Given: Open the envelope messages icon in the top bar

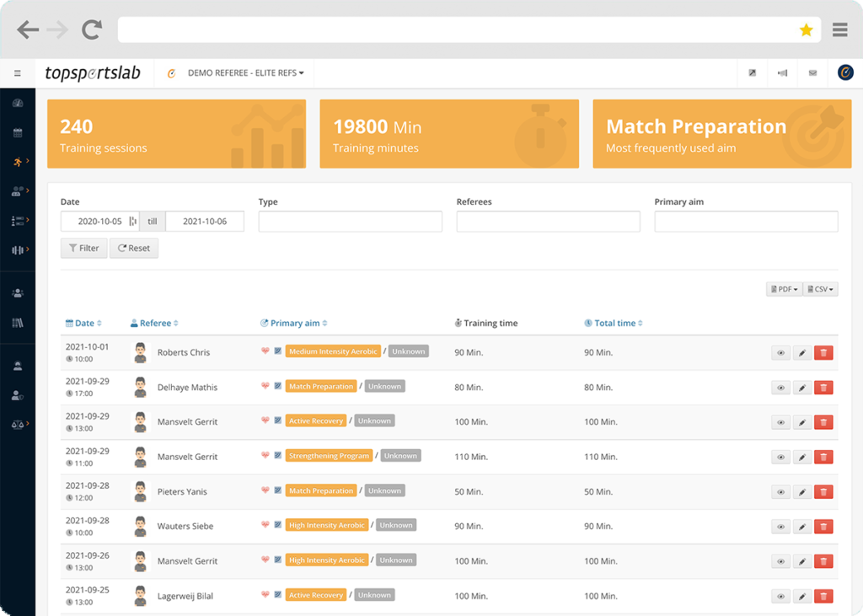Looking at the screenshot, I should coord(812,72).
